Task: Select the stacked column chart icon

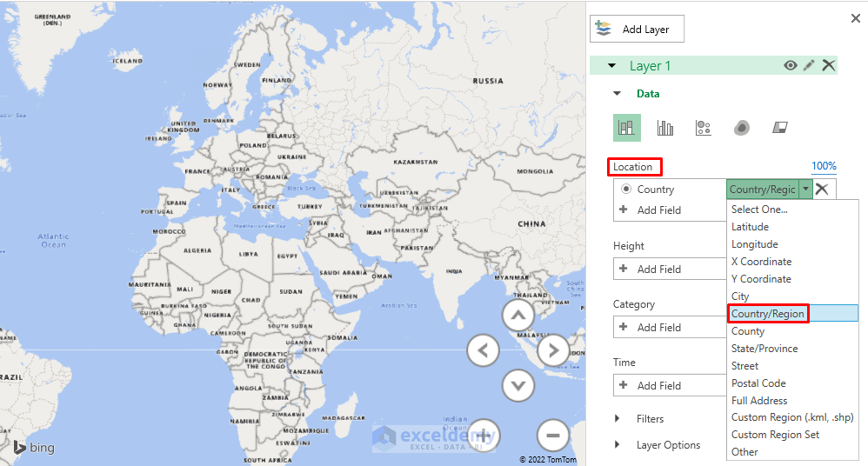Action: click(x=627, y=128)
